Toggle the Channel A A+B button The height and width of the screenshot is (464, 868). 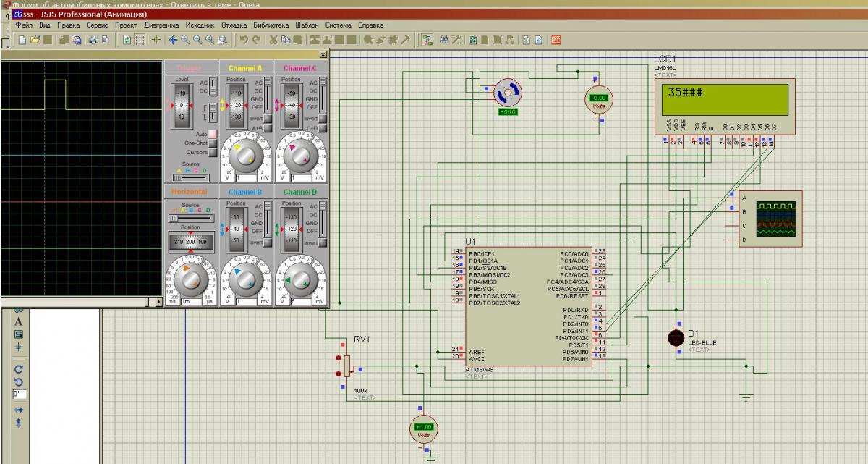[x=267, y=128]
